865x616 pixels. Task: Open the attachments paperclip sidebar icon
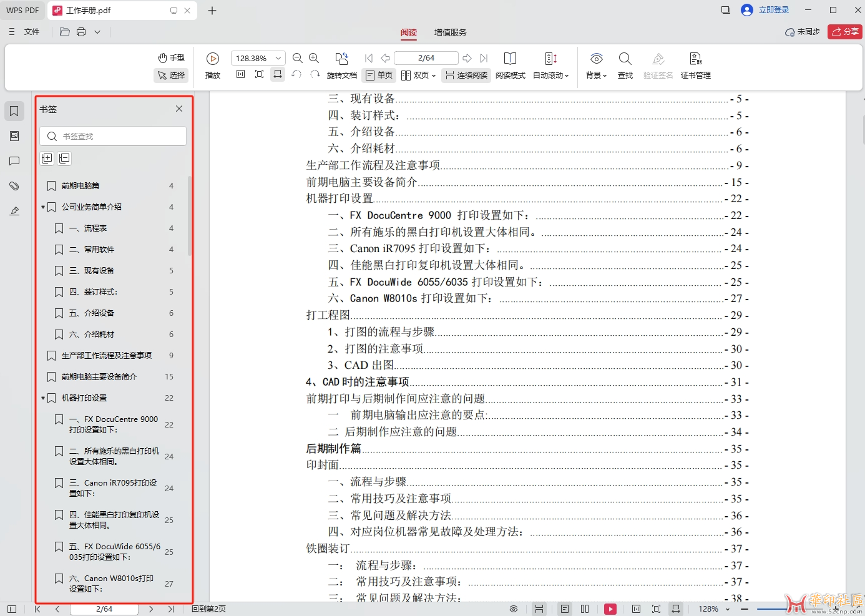click(14, 186)
